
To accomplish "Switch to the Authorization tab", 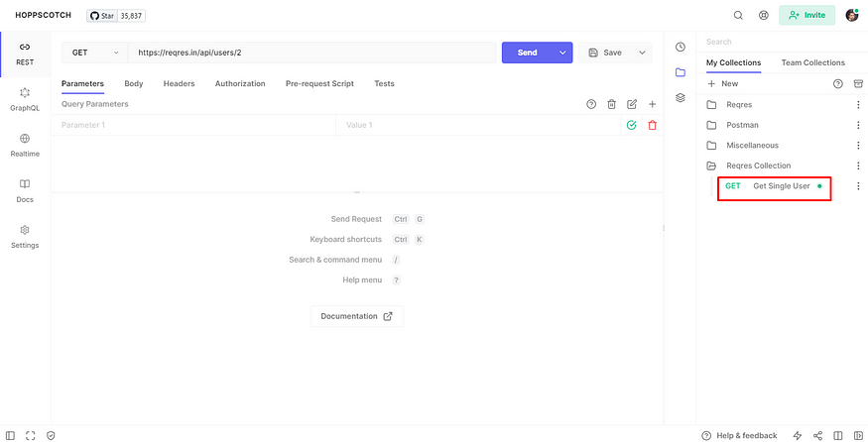I will [x=240, y=84].
